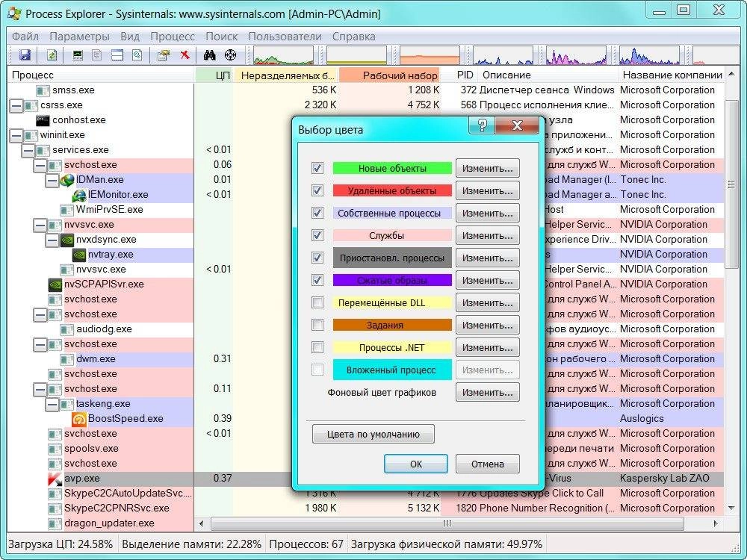Open System Information via the monitor icon

pos(78,55)
